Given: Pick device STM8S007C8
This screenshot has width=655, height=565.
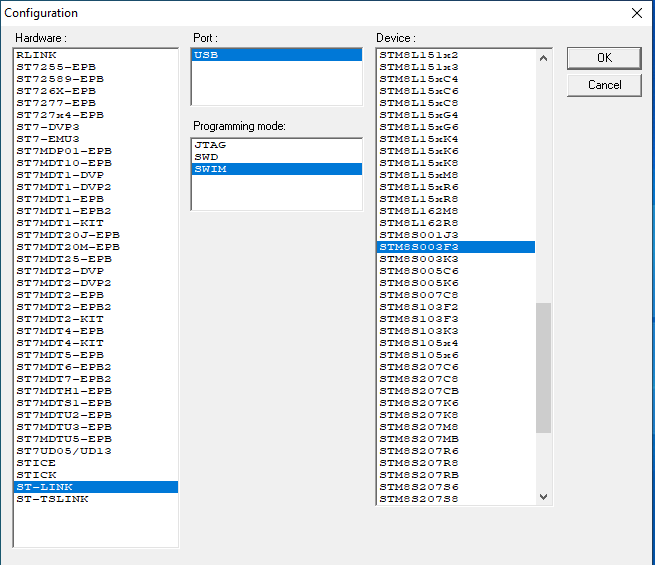Looking at the screenshot, I should coord(456,295).
